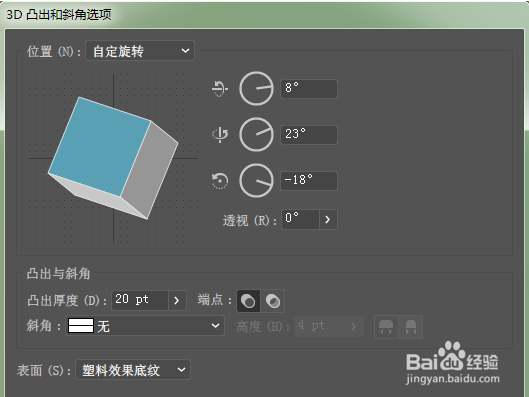
Task: Turn off cap for hollow appearance
Action: [273, 301]
